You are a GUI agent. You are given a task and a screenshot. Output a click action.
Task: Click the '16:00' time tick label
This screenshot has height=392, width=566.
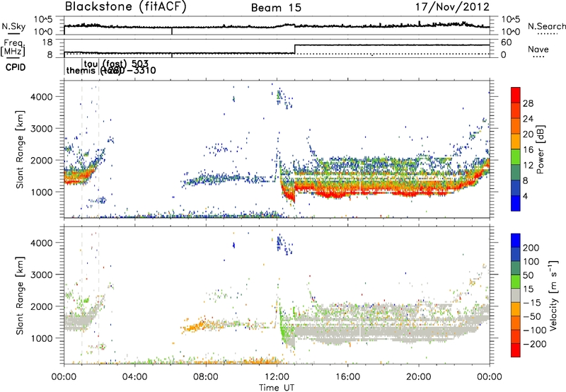pos(347,377)
